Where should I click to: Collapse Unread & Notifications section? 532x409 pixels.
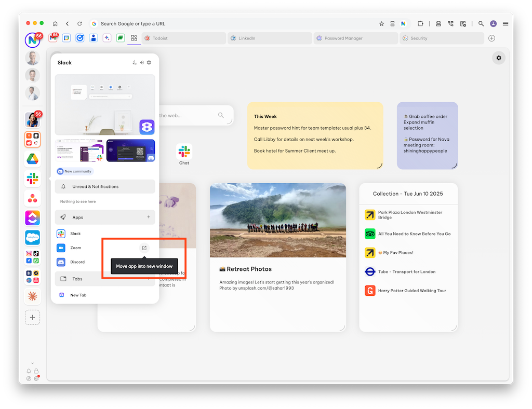(x=105, y=187)
